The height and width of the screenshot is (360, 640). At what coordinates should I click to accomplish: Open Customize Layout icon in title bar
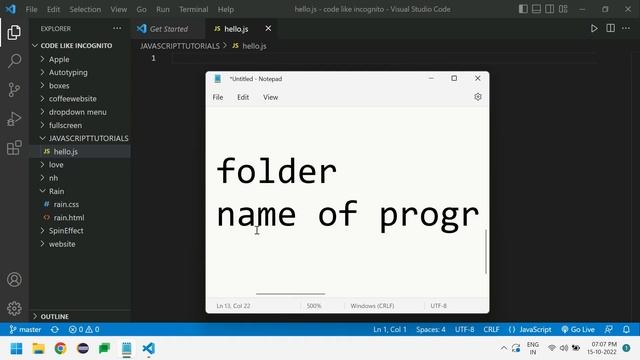(x=563, y=9)
